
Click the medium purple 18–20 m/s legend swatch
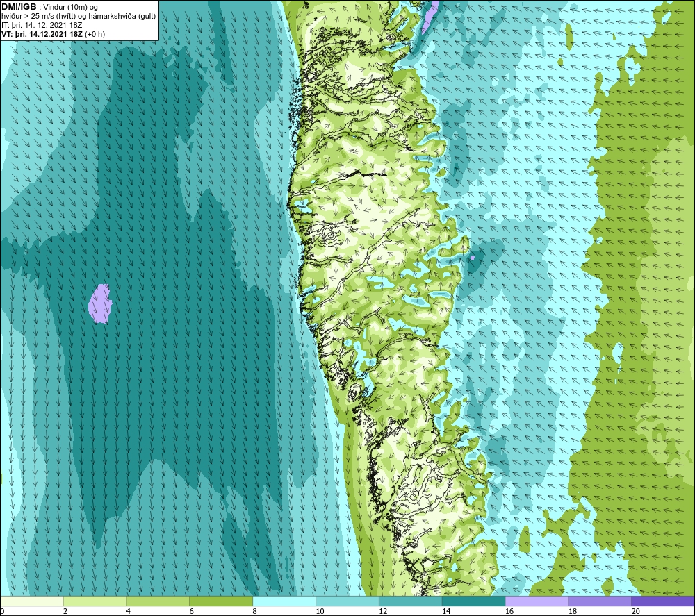point(600,601)
